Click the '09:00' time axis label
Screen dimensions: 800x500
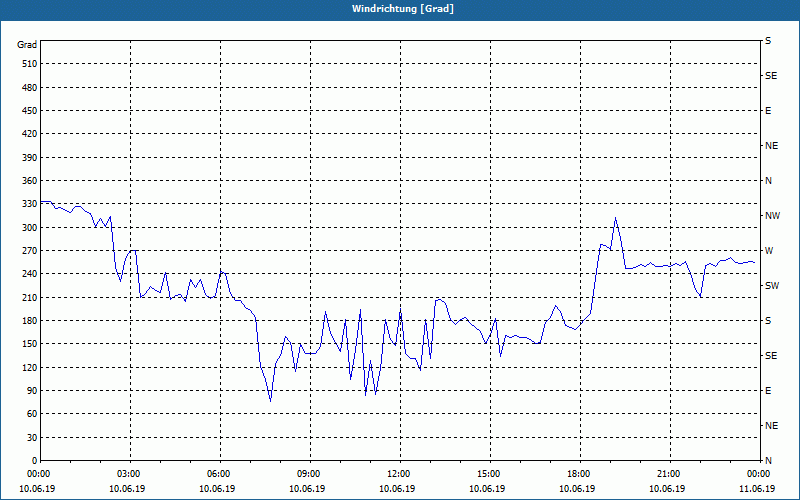point(308,474)
